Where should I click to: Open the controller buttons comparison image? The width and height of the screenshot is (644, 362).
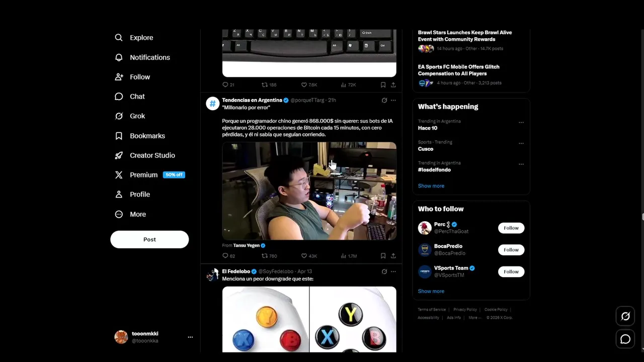point(309,319)
